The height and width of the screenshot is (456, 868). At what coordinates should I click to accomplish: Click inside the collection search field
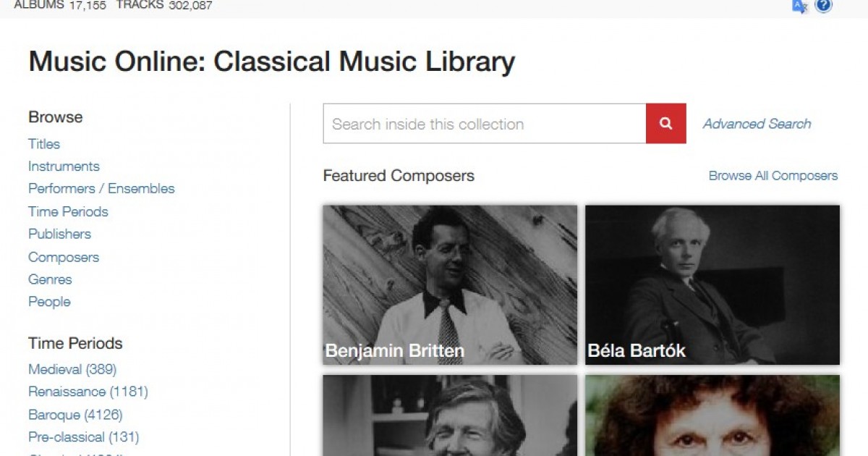tap(485, 124)
